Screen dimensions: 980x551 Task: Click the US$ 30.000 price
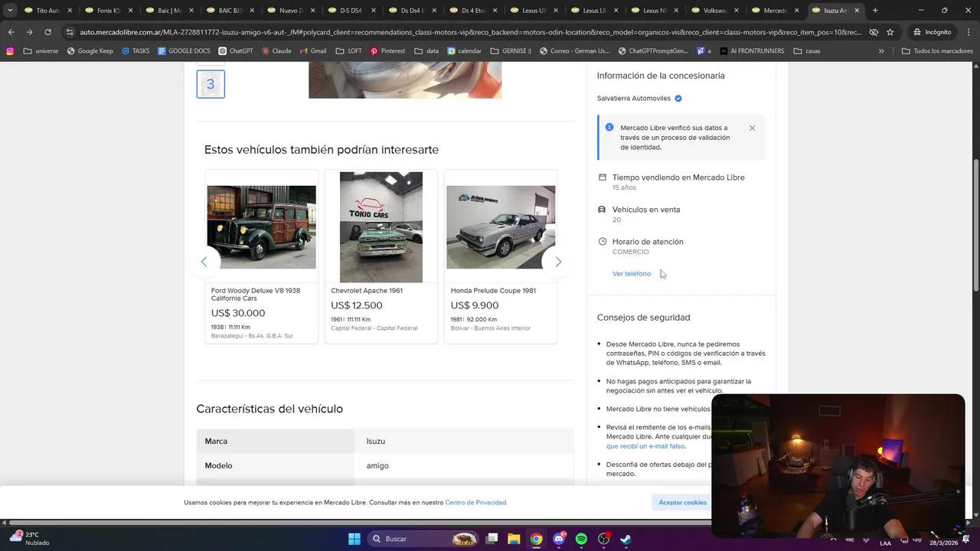(x=238, y=313)
